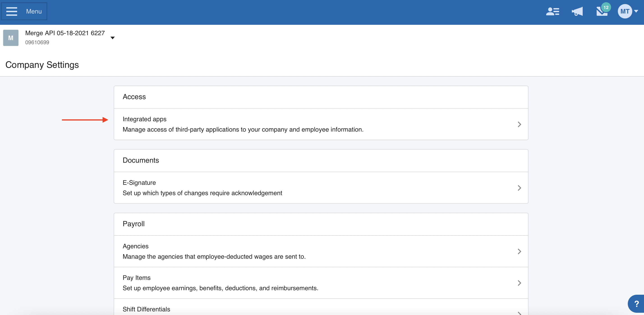Image resolution: width=644 pixels, height=315 pixels.
Task: Click the Merge API company name
Action: (65, 33)
